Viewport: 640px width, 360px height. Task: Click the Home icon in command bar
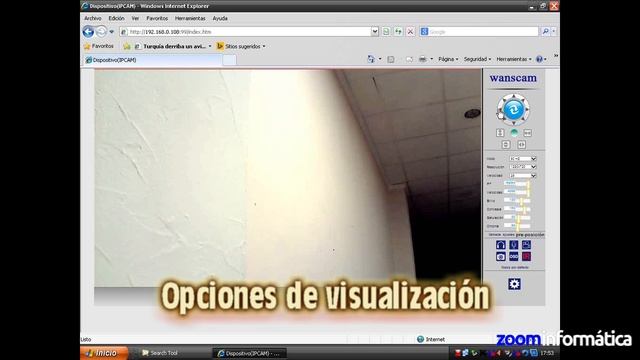371,59
